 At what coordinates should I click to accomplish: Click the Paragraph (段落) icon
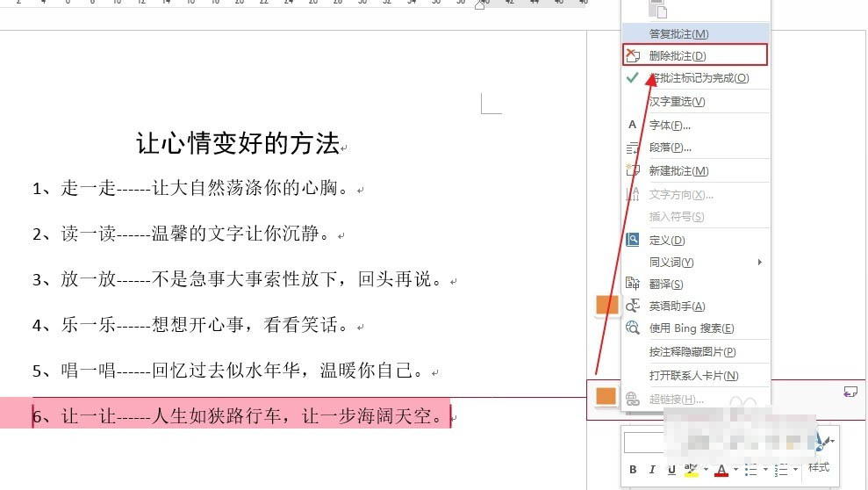pos(632,148)
